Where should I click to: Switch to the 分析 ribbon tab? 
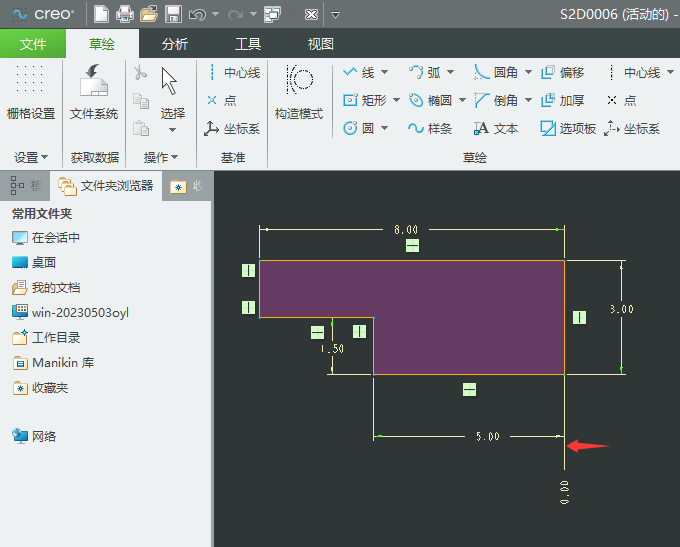(175, 44)
